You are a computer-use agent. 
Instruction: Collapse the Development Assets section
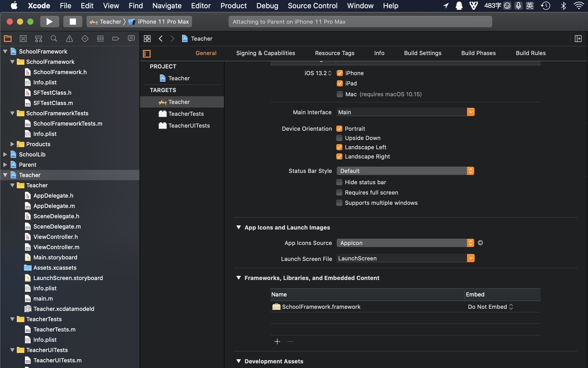[239, 361]
